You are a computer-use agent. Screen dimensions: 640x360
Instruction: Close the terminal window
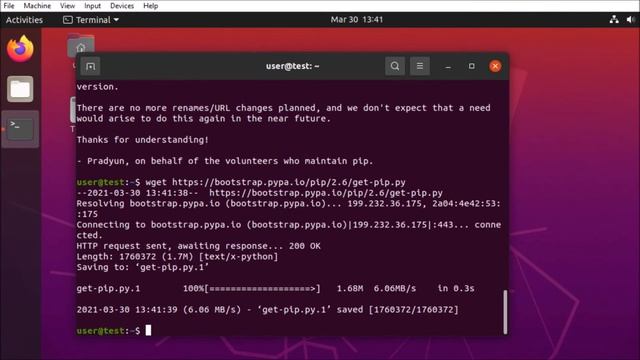tap(495, 66)
